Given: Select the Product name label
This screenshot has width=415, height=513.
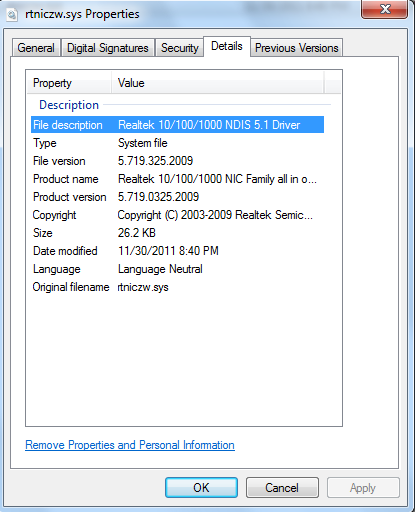Looking at the screenshot, I should [66, 179].
